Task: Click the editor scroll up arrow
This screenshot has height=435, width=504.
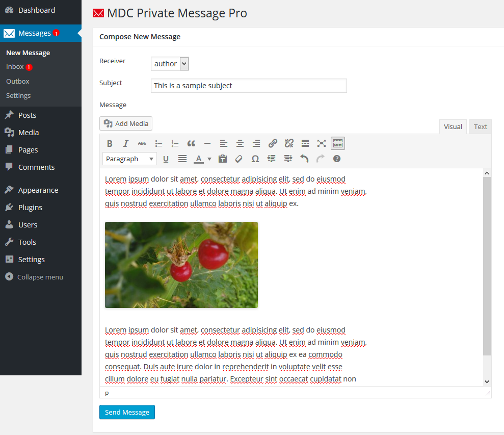Action: [487, 173]
